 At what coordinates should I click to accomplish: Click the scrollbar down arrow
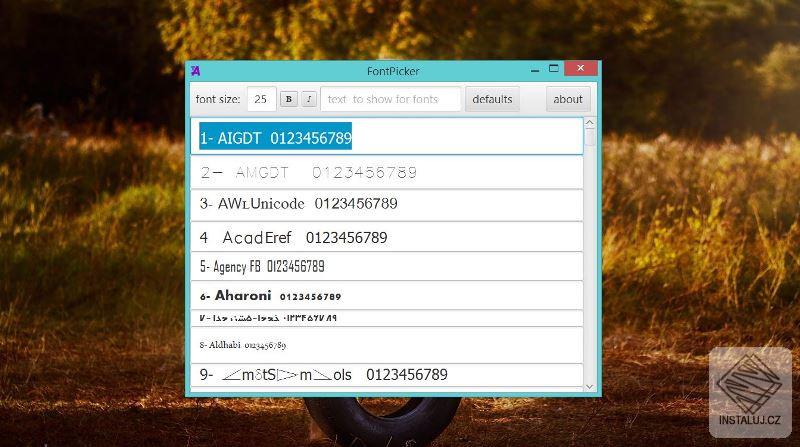590,387
